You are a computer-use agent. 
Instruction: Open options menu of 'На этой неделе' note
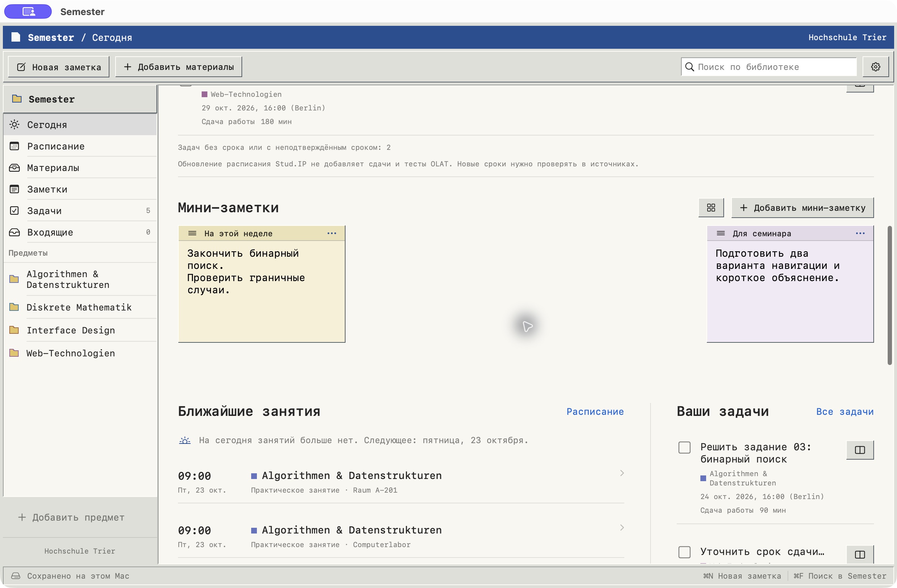(x=332, y=233)
